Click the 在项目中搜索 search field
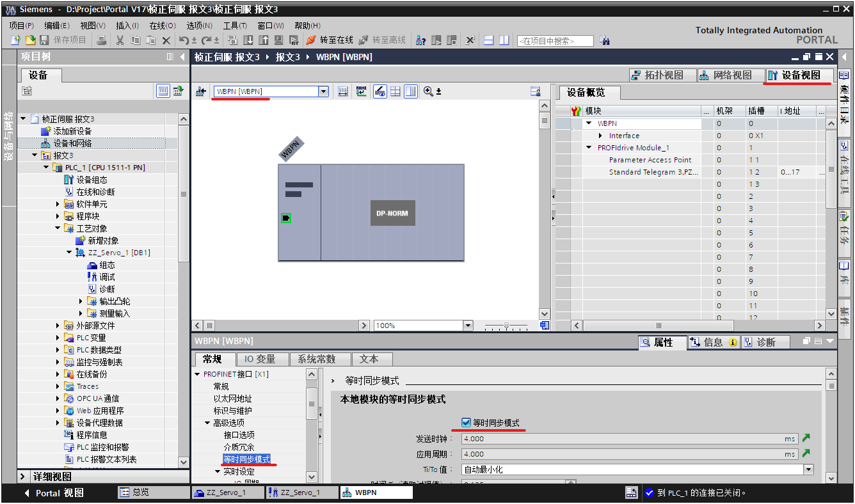Screen dimensions: 855x504 point(555,41)
